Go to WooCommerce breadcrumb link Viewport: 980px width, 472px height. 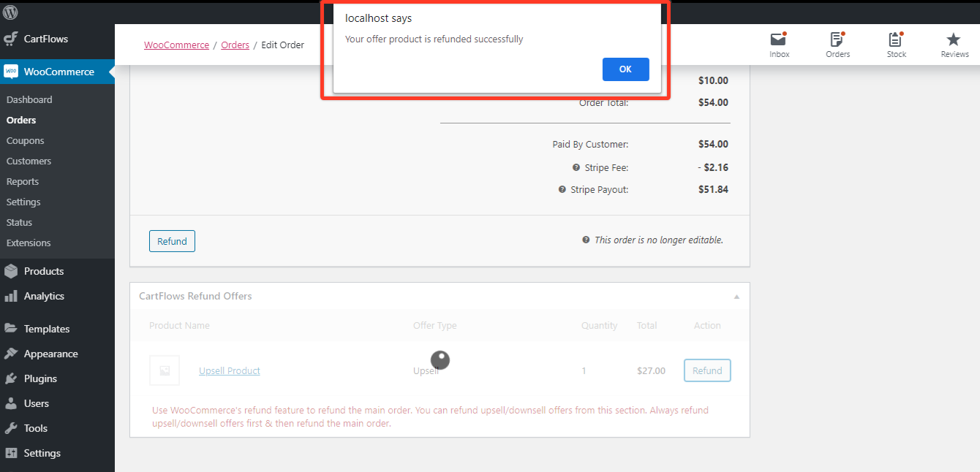coord(176,45)
